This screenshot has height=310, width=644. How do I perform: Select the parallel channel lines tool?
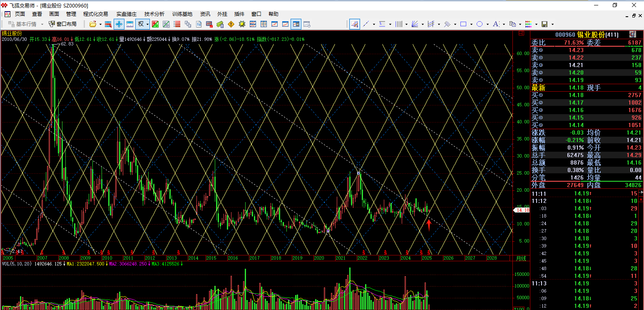pyautogui.click(x=431, y=24)
